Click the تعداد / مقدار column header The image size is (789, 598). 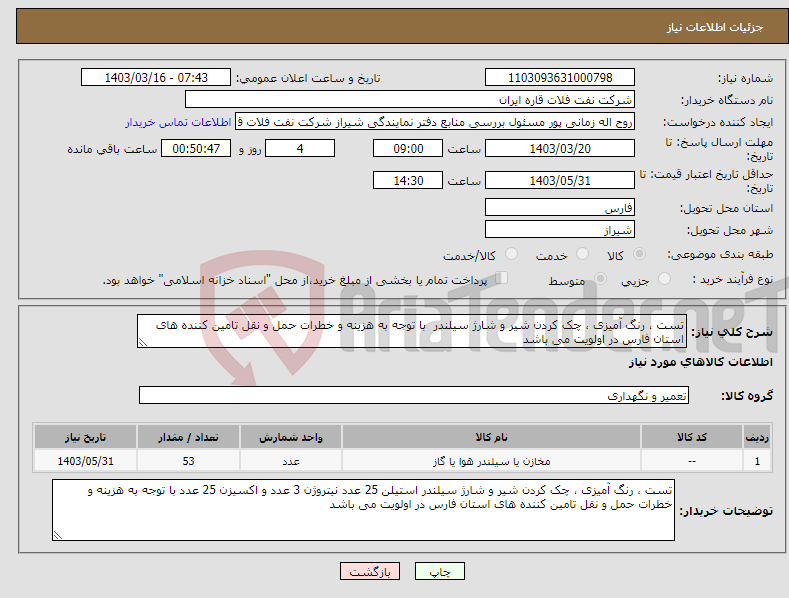pos(188,437)
